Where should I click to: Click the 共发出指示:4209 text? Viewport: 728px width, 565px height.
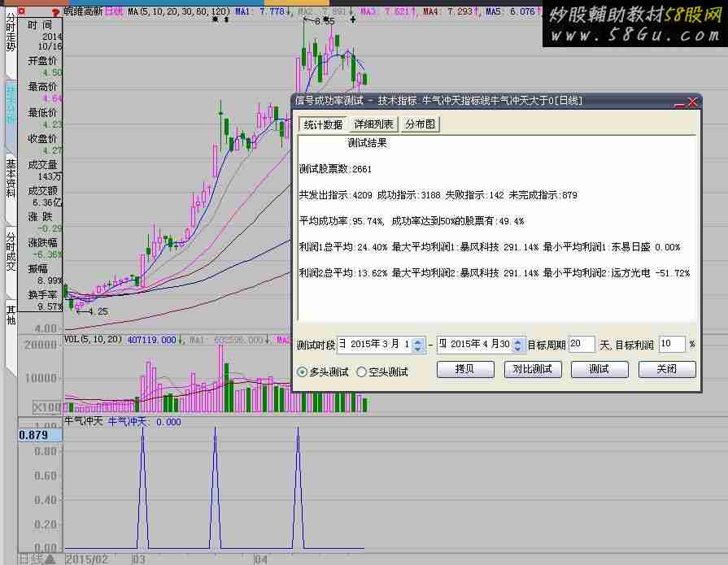click(x=336, y=195)
